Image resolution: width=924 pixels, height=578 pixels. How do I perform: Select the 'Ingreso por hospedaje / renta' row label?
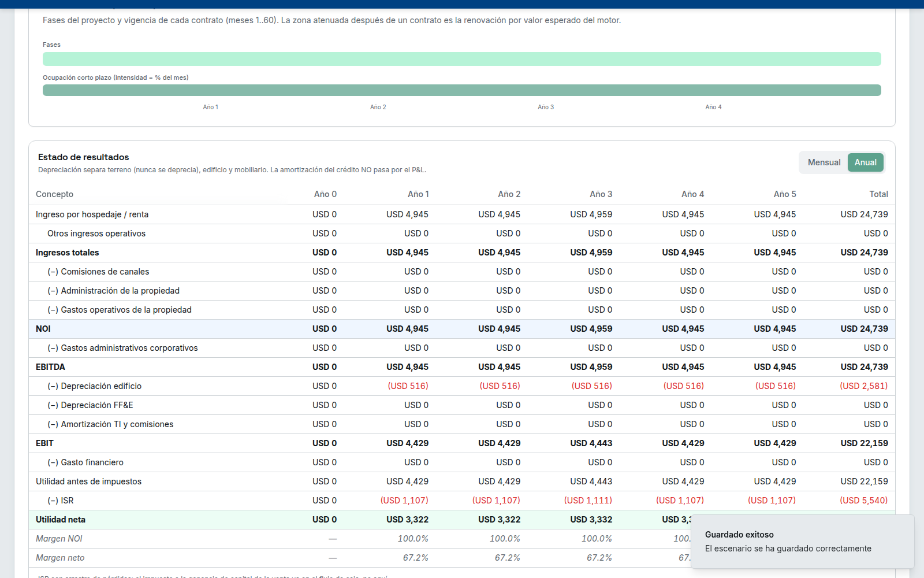[92, 214]
